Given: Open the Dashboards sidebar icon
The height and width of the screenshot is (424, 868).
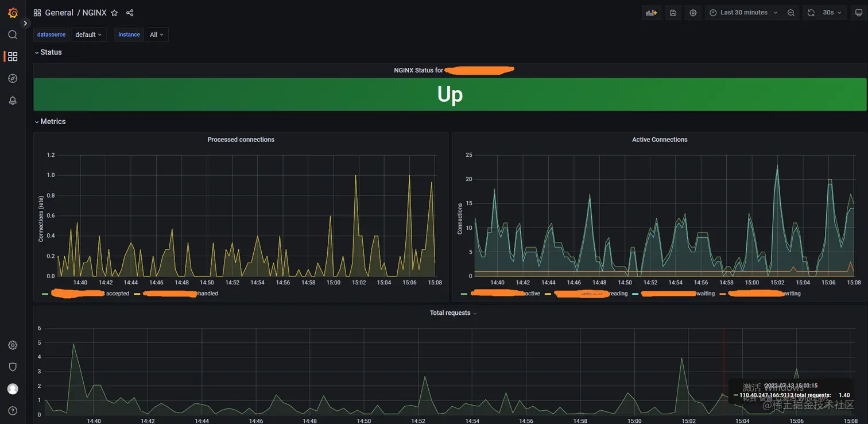Looking at the screenshot, I should point(13,56).
